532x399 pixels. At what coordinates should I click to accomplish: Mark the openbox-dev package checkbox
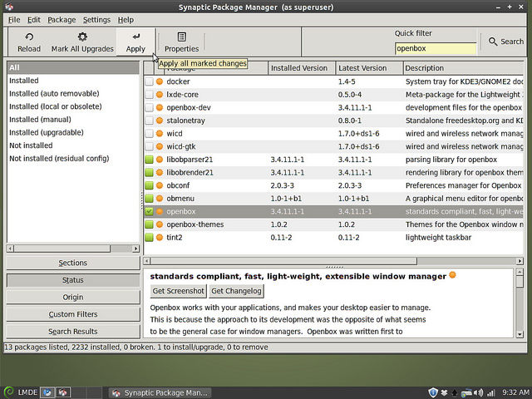coord(149,107)
